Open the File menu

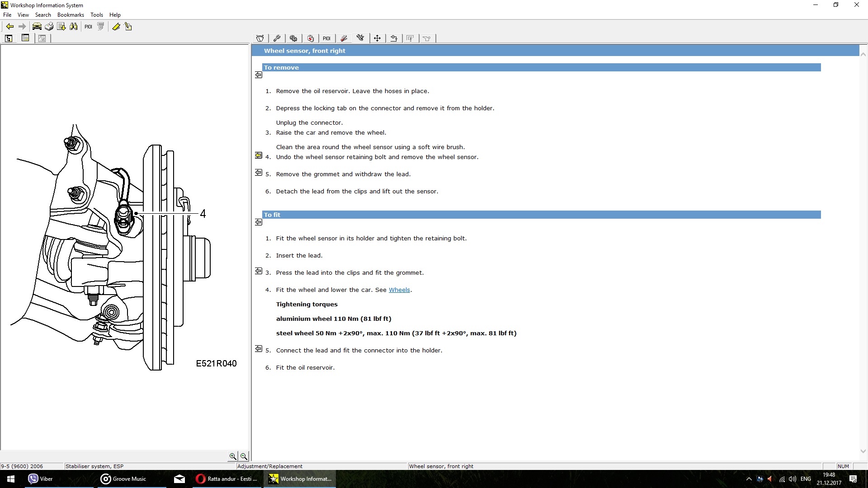point(7,15)
